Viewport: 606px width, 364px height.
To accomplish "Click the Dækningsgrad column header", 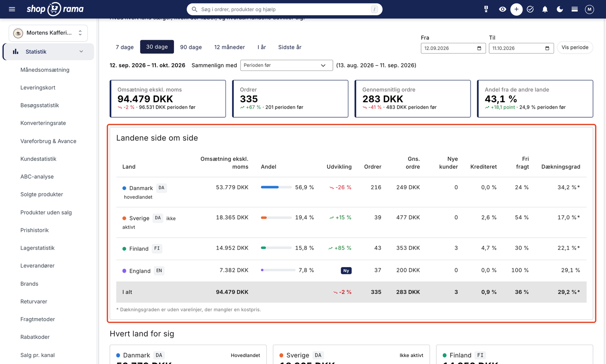I will pos(561,167).
